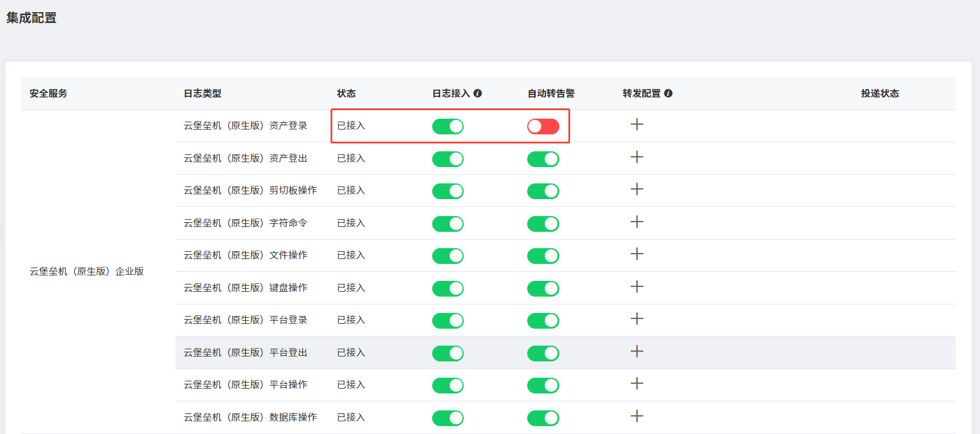This screenshot has height=434, width=980.
Task: Click 已接入 status in 资产登录 row
Action: (351, 125)
